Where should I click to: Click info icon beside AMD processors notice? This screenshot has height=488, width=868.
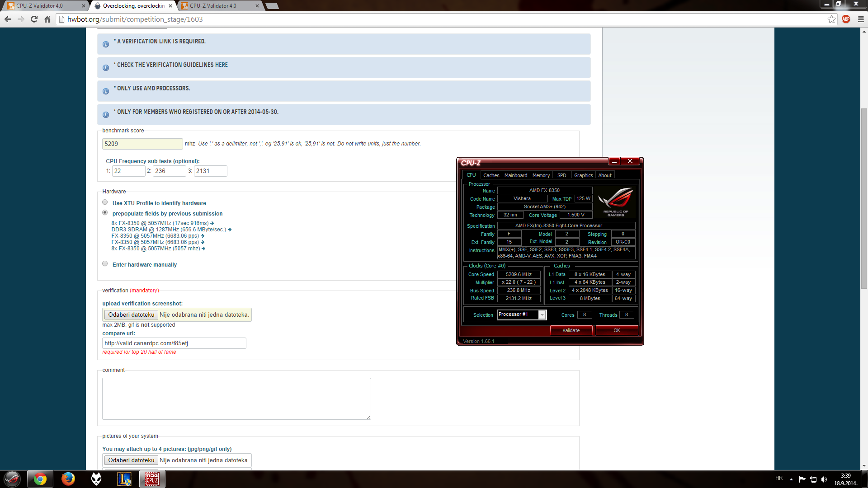click(x=106, y=91)
